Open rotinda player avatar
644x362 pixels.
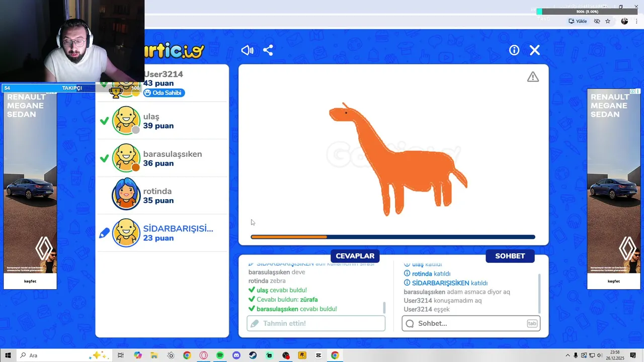pyautogui.click(x=126, y=194)
